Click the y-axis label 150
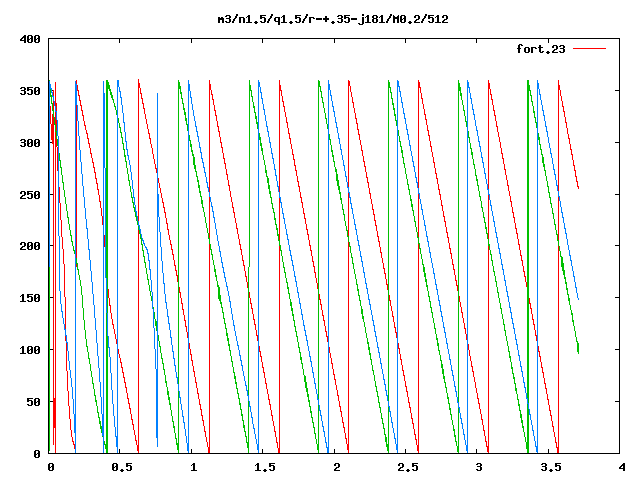Screen dimensions: 640x480 pyautogui.click(x=30, y=298)
